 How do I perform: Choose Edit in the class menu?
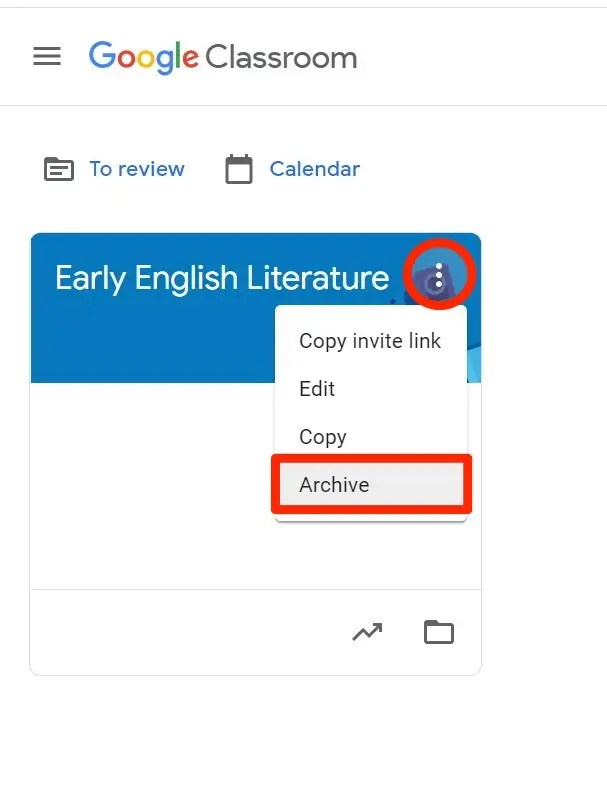[x=317, y=389]
